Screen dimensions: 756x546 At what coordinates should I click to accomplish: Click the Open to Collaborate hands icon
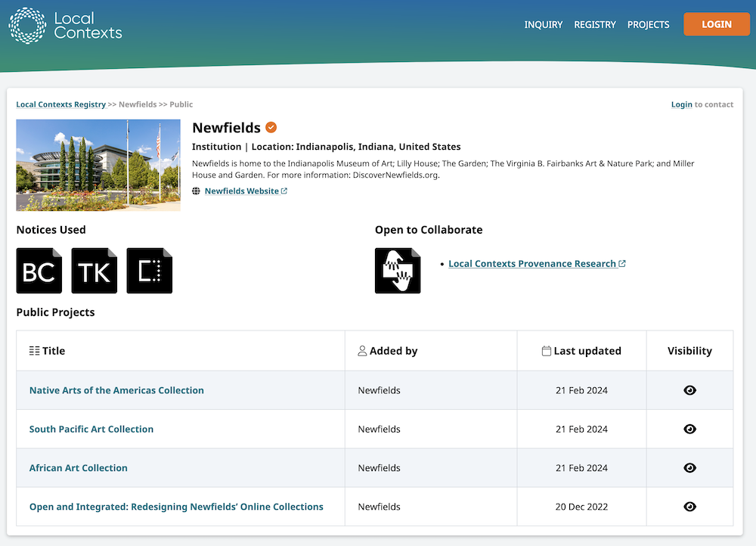coord(398,271)
